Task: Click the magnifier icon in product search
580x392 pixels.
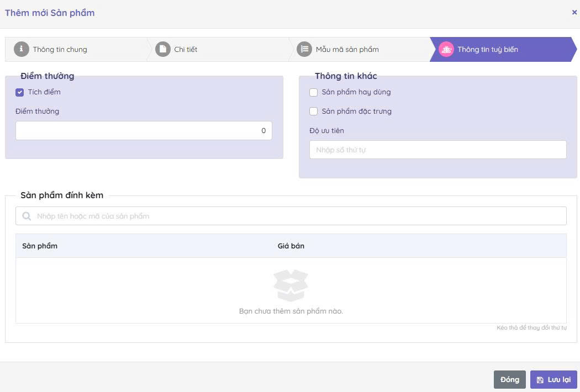Action: 27,216
